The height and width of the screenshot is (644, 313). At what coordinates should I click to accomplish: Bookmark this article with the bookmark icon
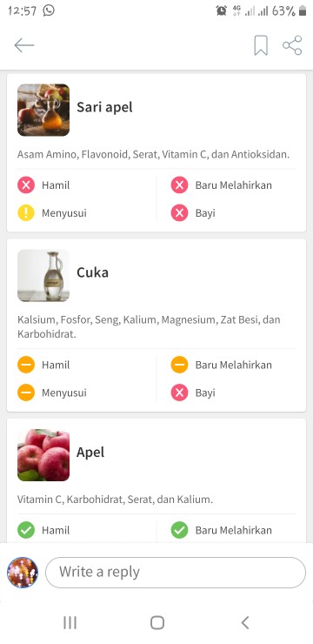coord(261,45)
